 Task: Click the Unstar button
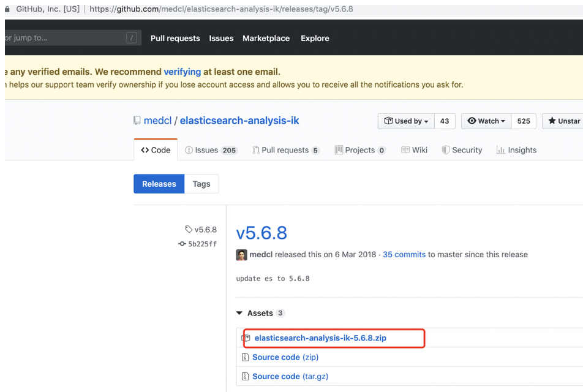pyautogui.click(x=563, y=121)
